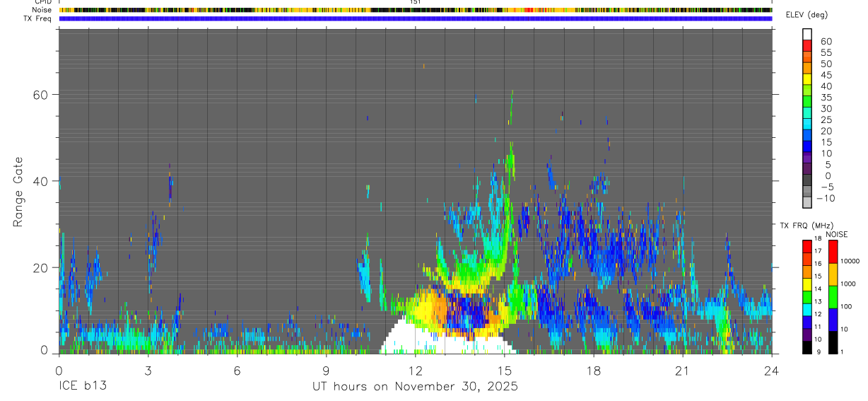Click the 'NOISE' colorbar title
The height and width of the screenshot is (401, 868).
[837, 234]
